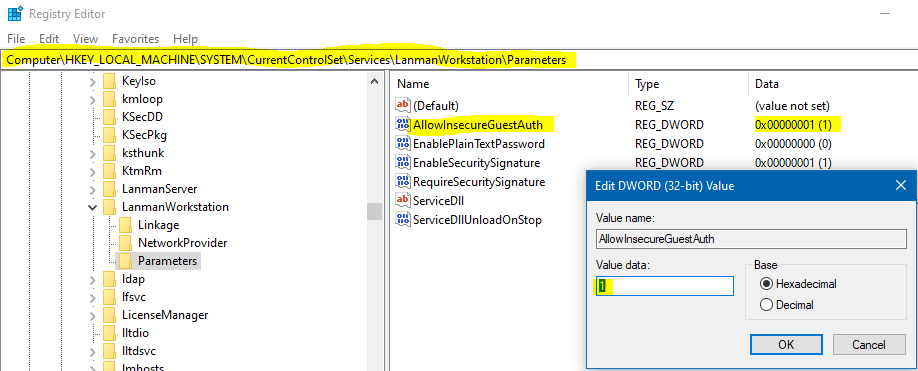
Task: Select the ldap folder icon
Action: tap(109, 279)
